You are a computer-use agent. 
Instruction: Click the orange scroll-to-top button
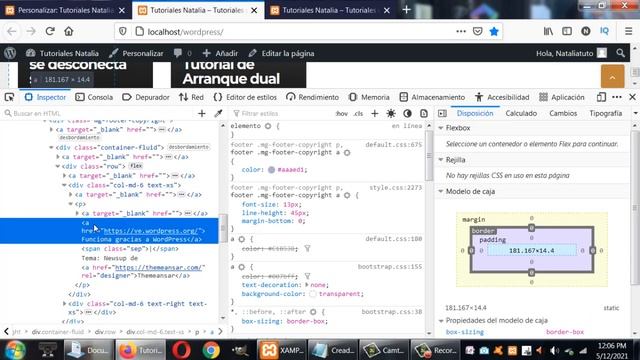click(612, 76)
